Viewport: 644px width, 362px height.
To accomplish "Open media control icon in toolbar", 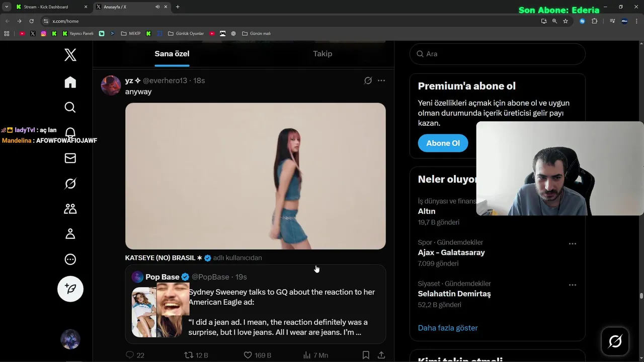I will click(x=612, y=21).
